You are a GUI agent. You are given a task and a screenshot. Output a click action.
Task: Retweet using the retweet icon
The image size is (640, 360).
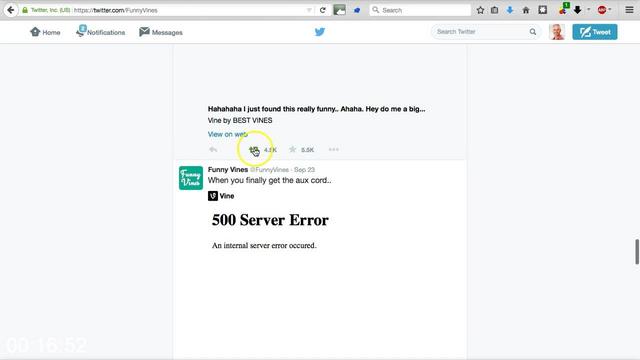254,150
